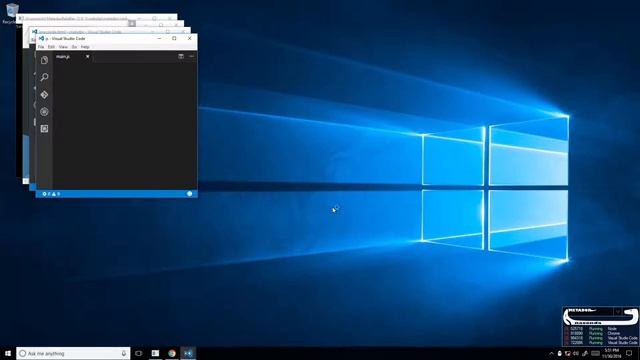Expand the overlay widget dropdown arrow
Screen dimensions: 640x360
coord(618,311)
